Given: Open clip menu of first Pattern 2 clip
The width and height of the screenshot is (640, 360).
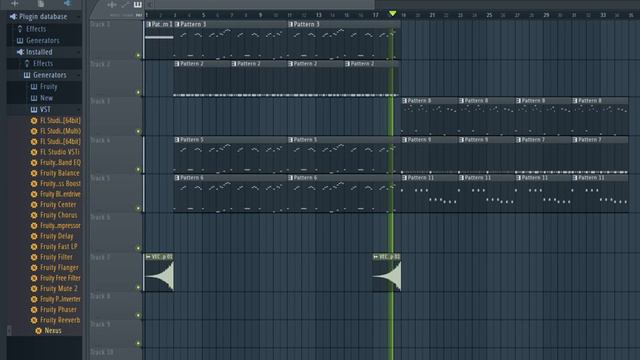Looking at the screenshot, I should [177, 64].
